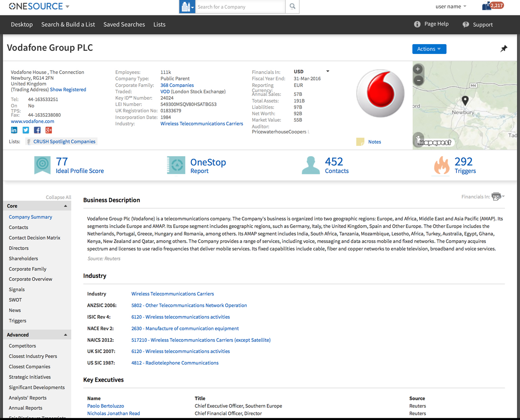Viewport: 520px width, 420px height.
Task: Open Saved Searches menu item
Action: click(x=124, y=24)
